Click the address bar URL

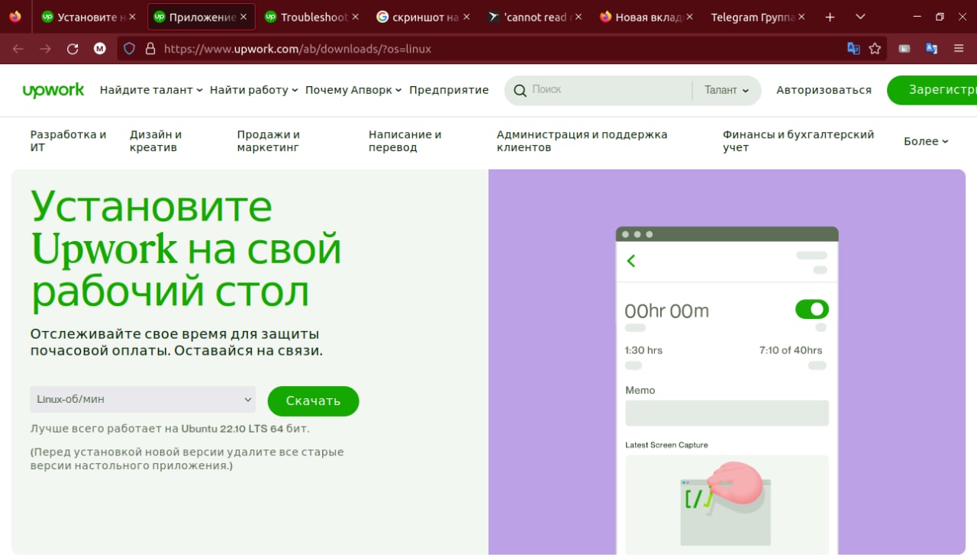click(298, 49)
